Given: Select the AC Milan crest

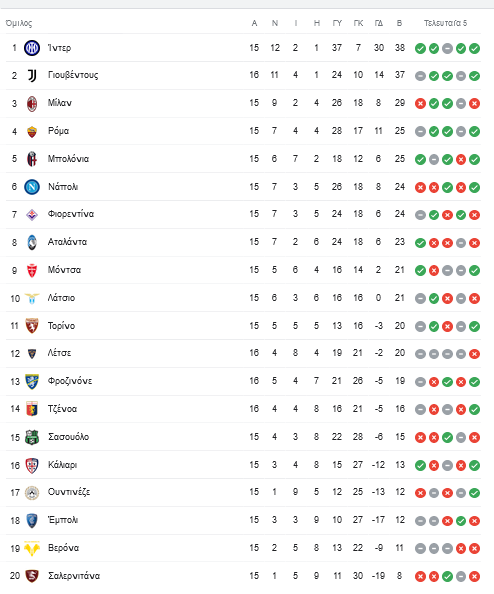Looking at the screenshot, I should [x=32, y=103].
